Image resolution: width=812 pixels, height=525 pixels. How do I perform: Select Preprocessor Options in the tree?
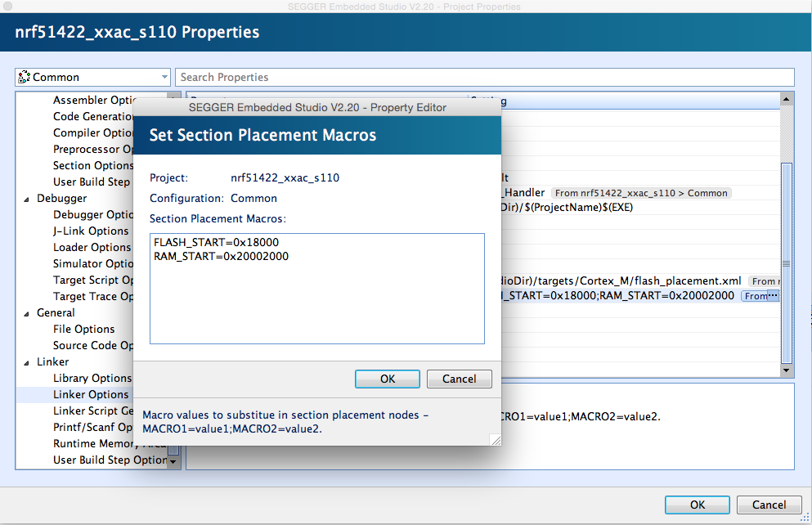point(92,149)
